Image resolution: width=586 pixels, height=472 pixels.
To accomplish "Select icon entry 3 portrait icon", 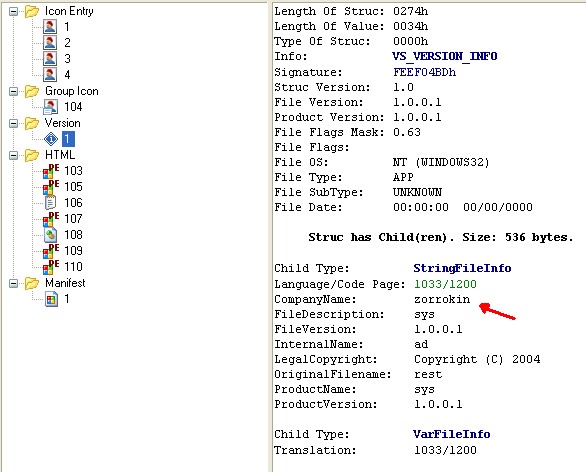I will coord(50,59).
